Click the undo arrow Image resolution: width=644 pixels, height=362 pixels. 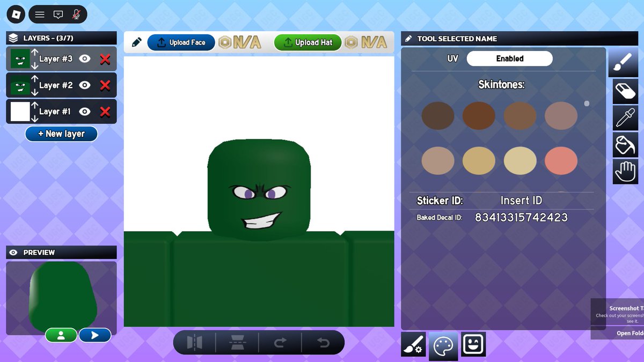coord(323,343)
